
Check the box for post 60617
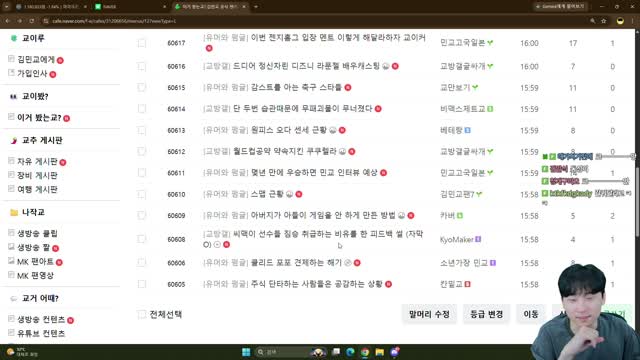[x=142, y=43]
